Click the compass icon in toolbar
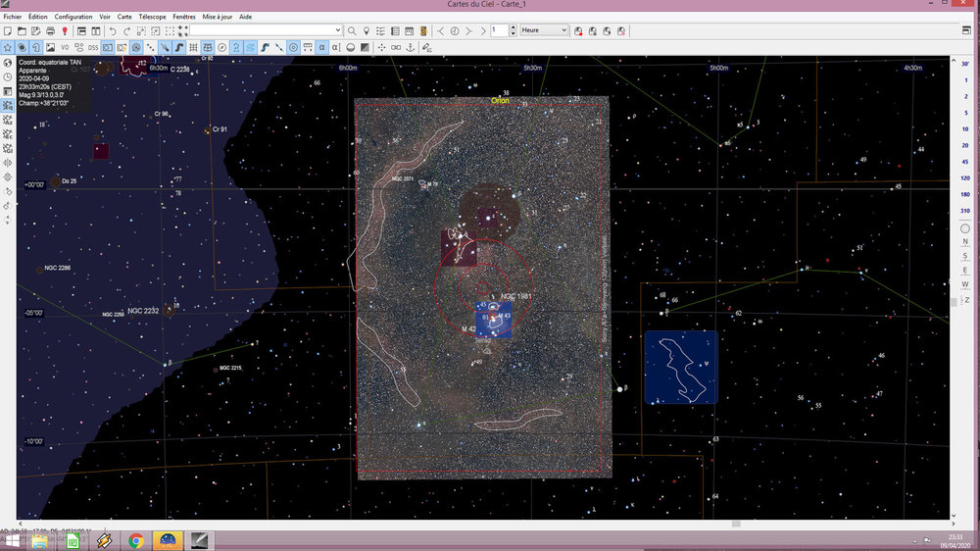Viewport: 980px width, 551px height. (221, 47)
